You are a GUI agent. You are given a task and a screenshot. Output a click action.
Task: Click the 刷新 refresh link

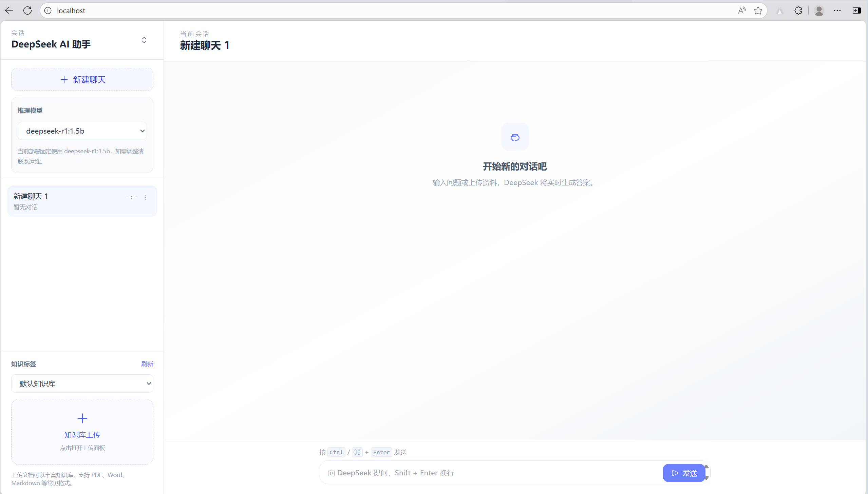[147, 364]
